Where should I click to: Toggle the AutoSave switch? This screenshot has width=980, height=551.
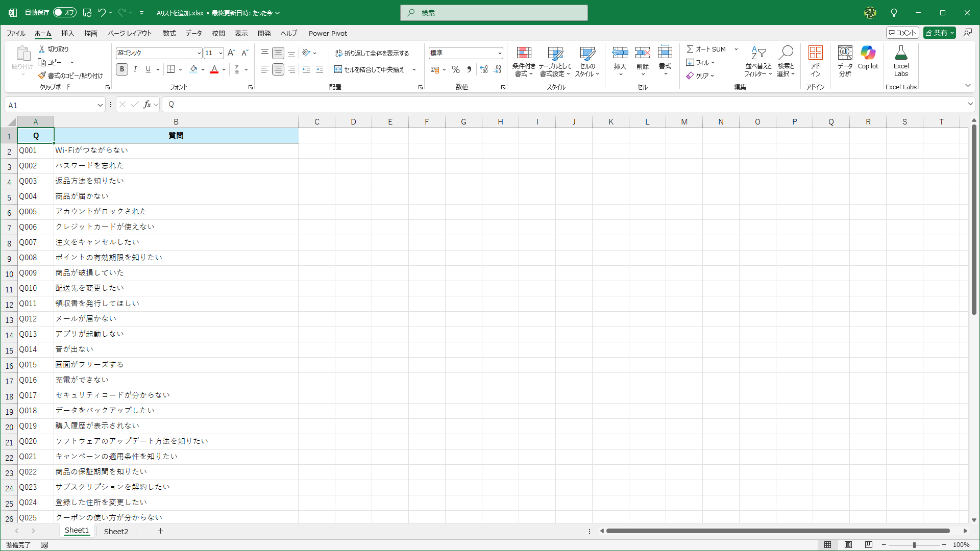point(65,12)
